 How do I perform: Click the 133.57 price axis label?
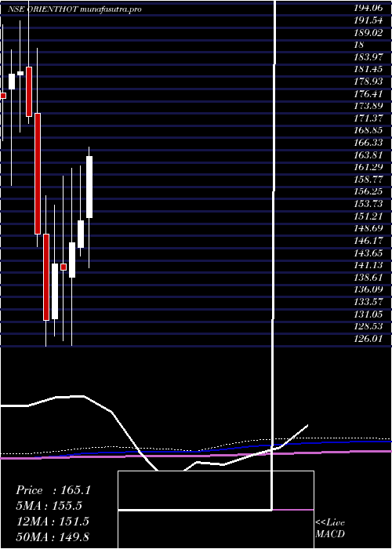tap(368, 302)
